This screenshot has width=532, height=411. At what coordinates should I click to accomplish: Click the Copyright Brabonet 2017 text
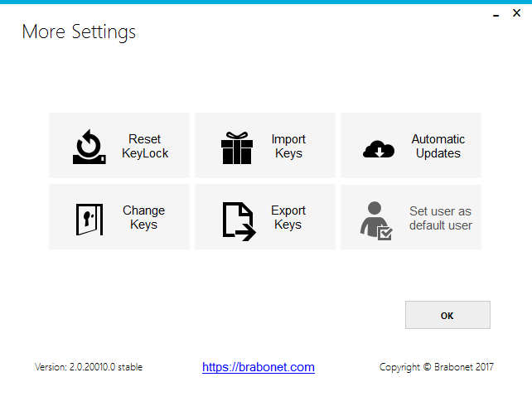436,367
